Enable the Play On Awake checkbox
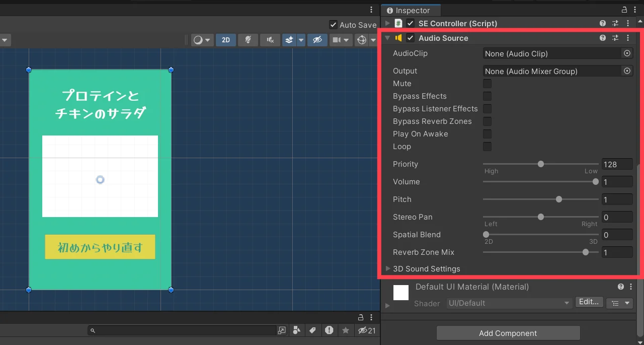The image size is (644, 345). (487, 134)
